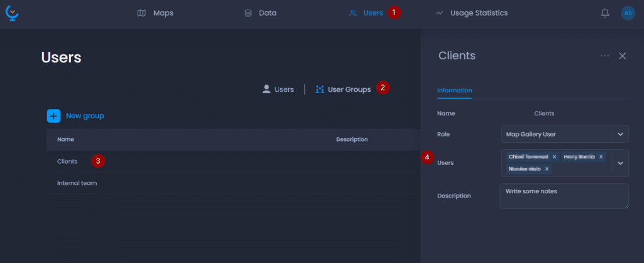Screen dimensions: 644x263
Task: Close the Clients side panel
Action: [623, 56]
